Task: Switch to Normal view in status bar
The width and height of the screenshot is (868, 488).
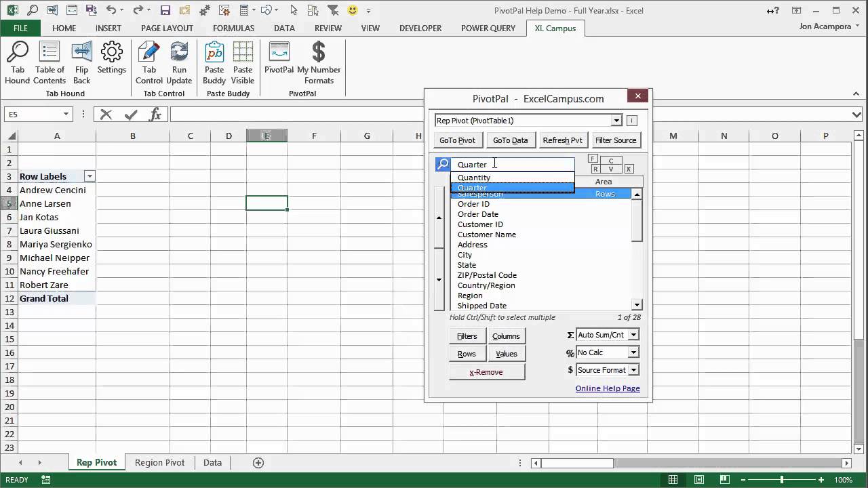Action: [x=673, y=480]
